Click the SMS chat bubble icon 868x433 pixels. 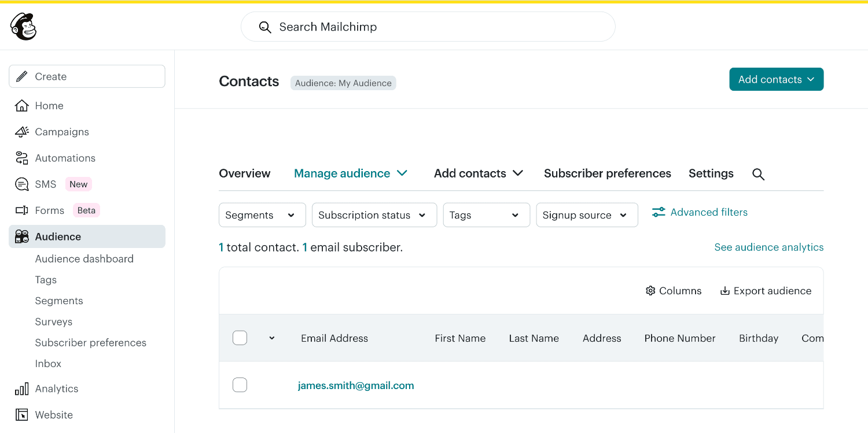[22, 184]
